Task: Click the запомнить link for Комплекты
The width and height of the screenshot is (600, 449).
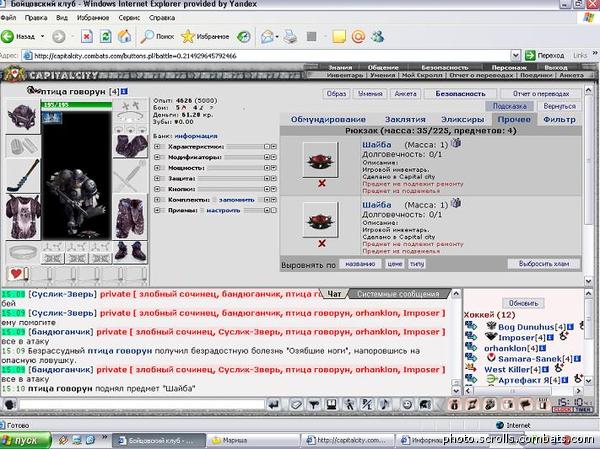Action: 236,199
